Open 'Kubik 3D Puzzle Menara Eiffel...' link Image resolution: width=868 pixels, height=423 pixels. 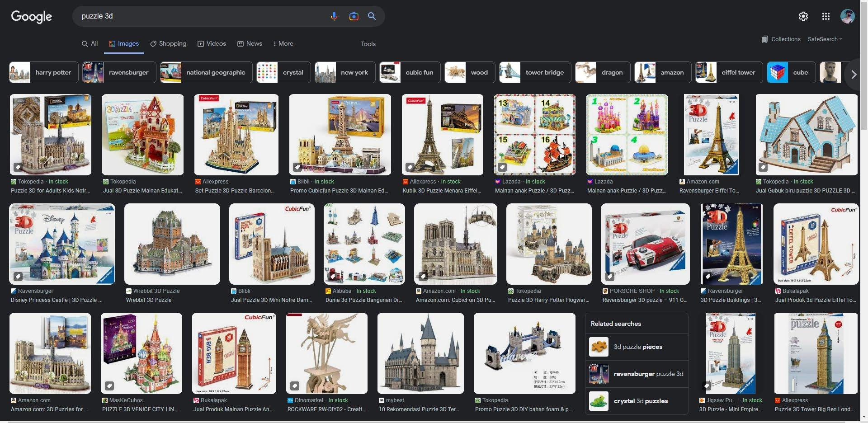(x=442, y=191)
